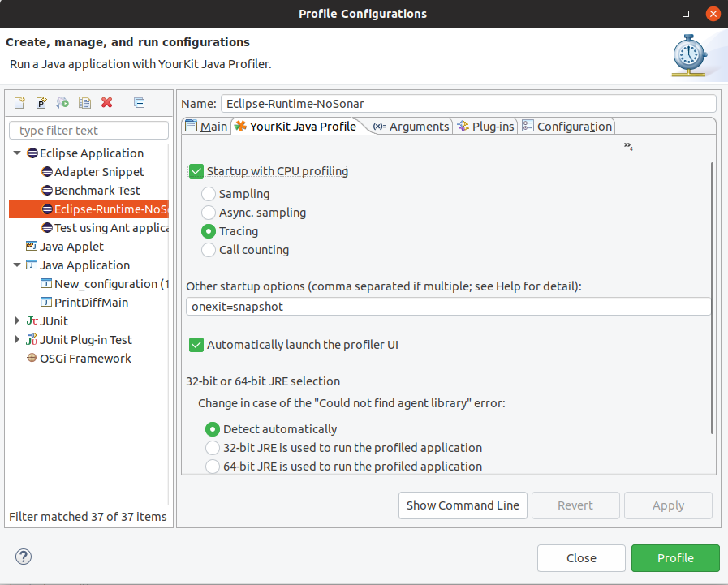The width and height of the screenshot is (728, 585).
Task: Click the profile tab vertical scrollbar
Action: coord(713,298)
